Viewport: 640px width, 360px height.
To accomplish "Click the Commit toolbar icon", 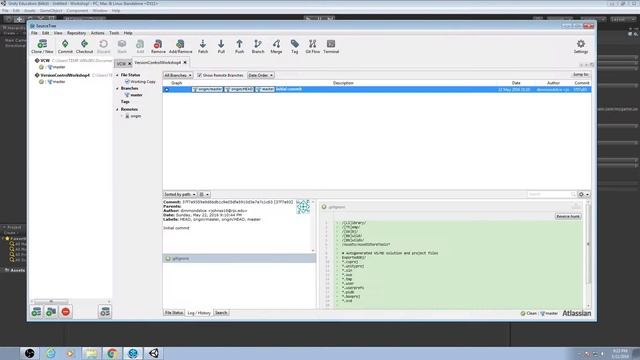I will [65, 47].
